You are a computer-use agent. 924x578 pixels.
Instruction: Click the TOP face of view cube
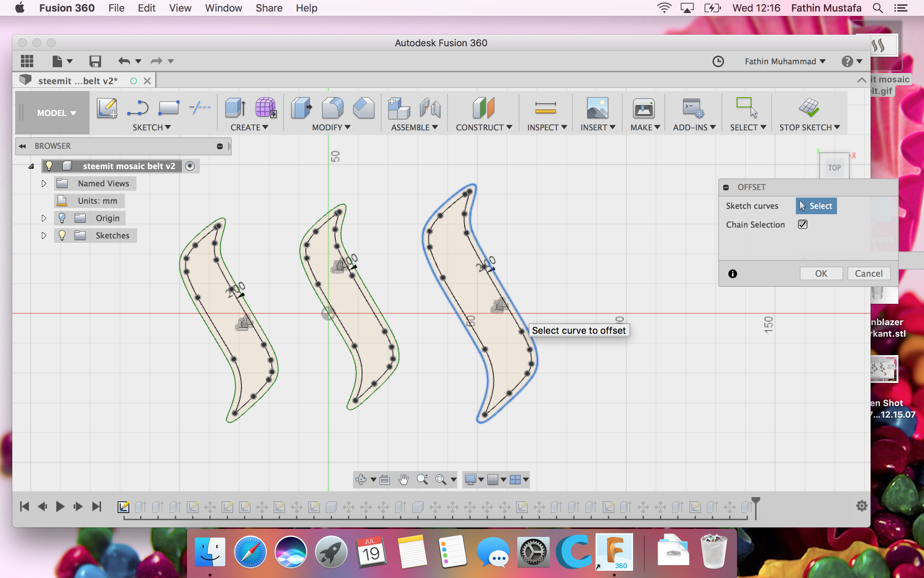click(x=834, y=167)
